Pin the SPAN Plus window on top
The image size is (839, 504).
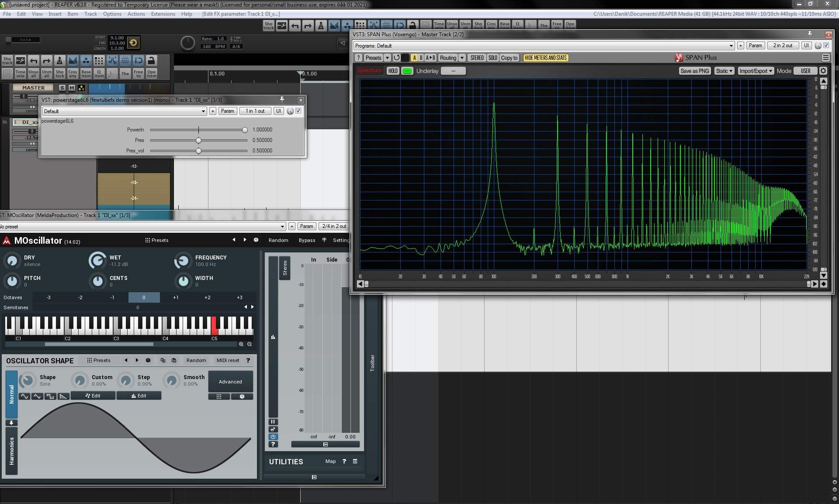point(810,34)
